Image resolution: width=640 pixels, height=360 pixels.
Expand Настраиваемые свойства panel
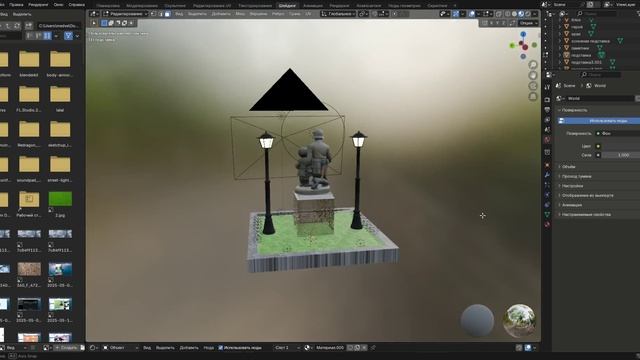tap(586, 214)
